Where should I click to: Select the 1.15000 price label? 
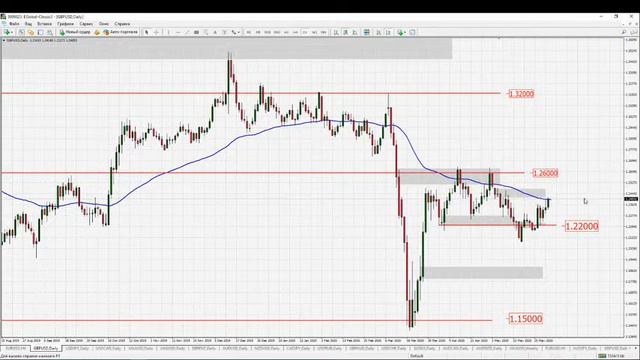[526, 319]
